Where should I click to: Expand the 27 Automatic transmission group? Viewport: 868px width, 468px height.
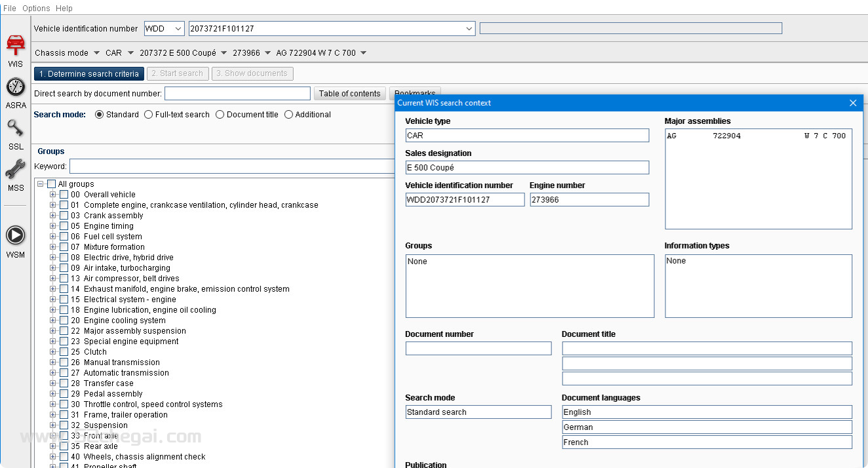(53, 373)
